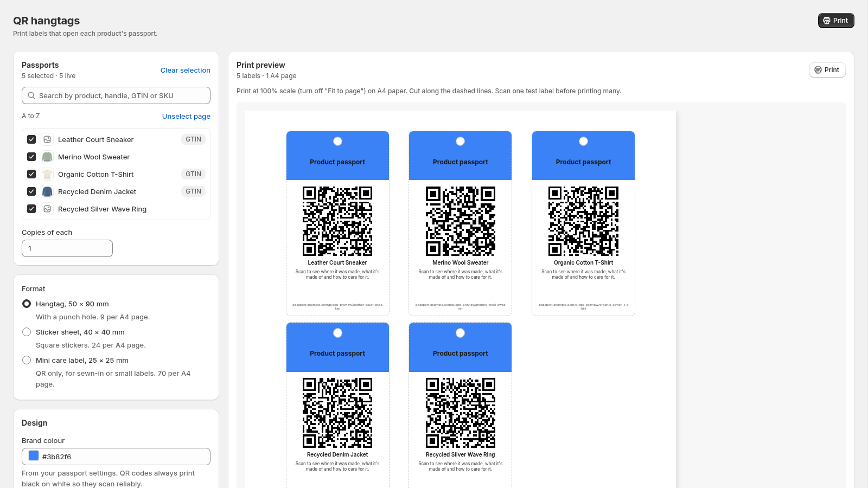
Task: Click the 'A to Z' sort label
Action: 31,116
